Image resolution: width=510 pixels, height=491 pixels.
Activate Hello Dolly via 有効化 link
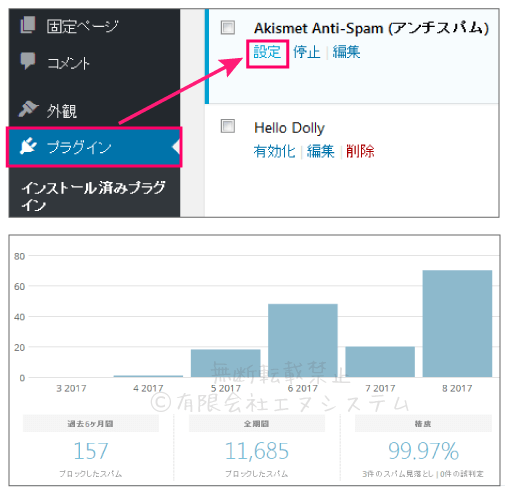(x=274, y=151)
